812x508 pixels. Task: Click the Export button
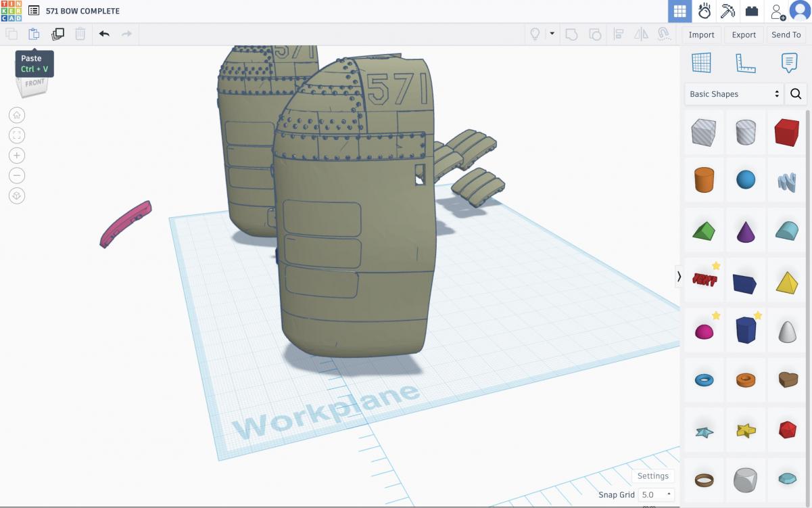point(744,34)
